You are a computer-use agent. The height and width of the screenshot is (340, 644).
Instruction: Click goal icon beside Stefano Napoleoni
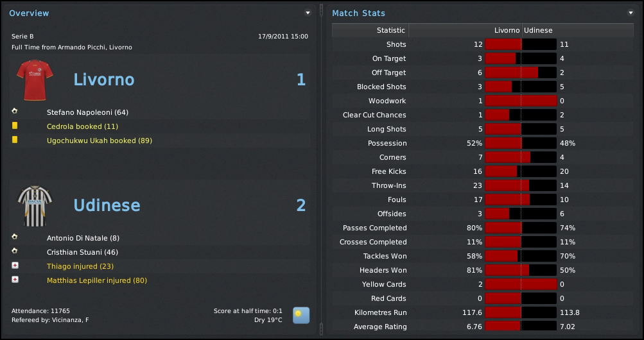point(15,112)
